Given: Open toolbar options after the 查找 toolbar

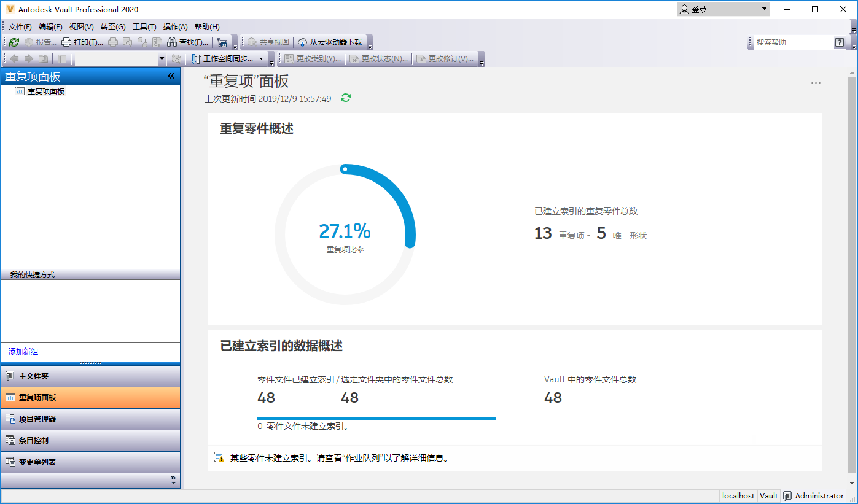Looking at the screenshot, I should 235,44.
